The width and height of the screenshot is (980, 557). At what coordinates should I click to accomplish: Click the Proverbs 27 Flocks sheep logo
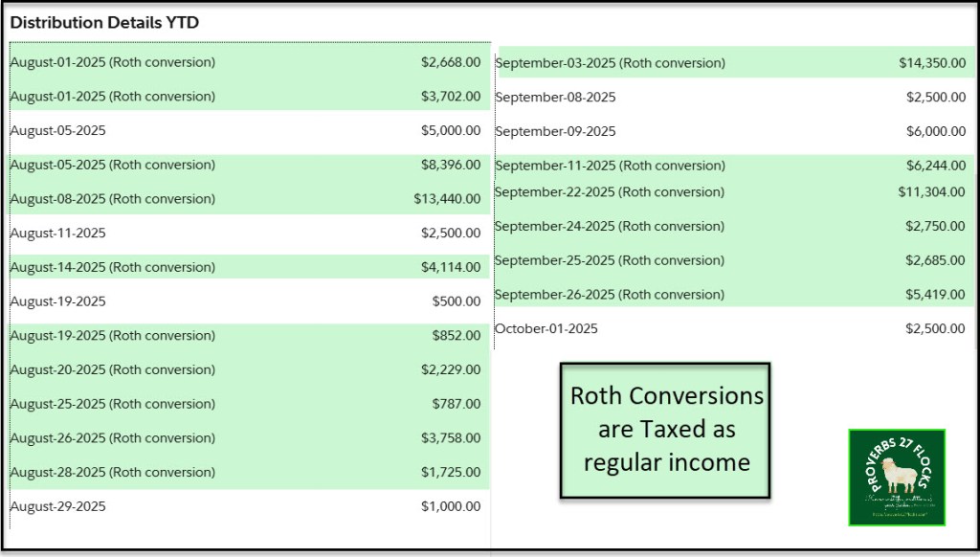pyautogui.click(x=897, y=477)
